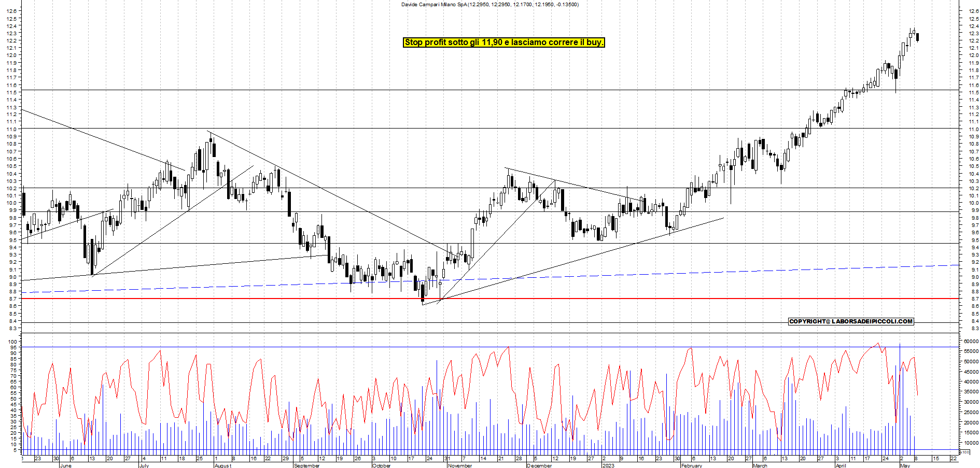Select the yellow 'Stop profit sotto gli 11,90' note
980x468 pixels.
point(504,42)
